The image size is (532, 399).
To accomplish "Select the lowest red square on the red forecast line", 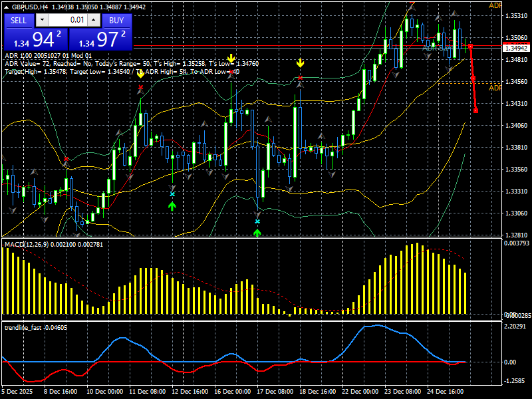I will point(476,110).
